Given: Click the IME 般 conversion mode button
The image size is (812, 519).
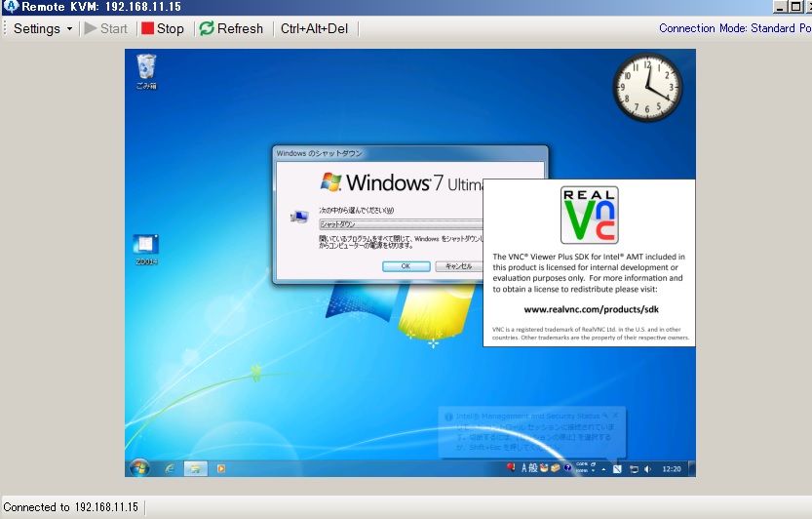Looking at the screenshot, I should pos(533,468).
